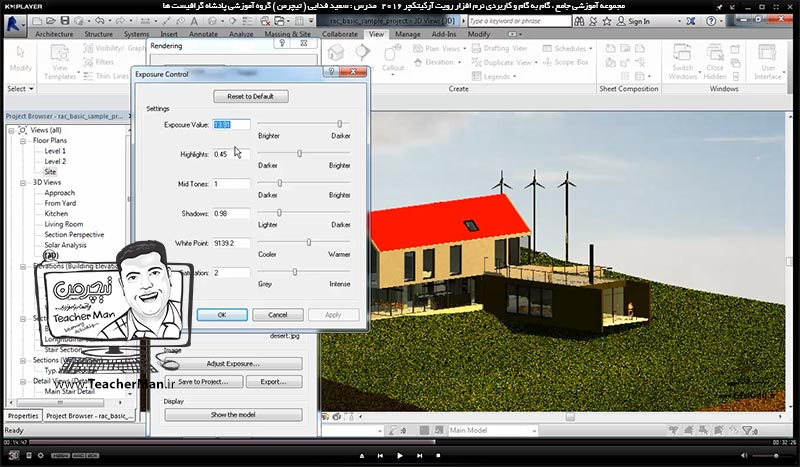Switch to the Annotate ribbon tab

tap(204, 34)
